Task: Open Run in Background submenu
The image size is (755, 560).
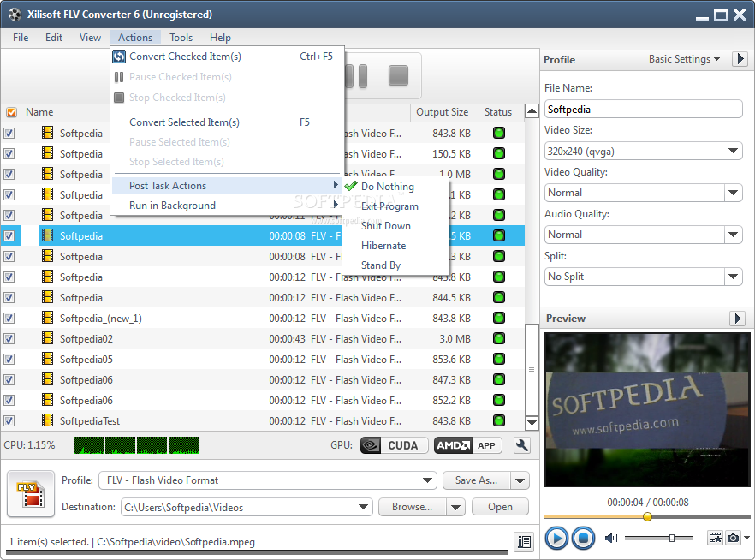Action: tap(227, 206)
